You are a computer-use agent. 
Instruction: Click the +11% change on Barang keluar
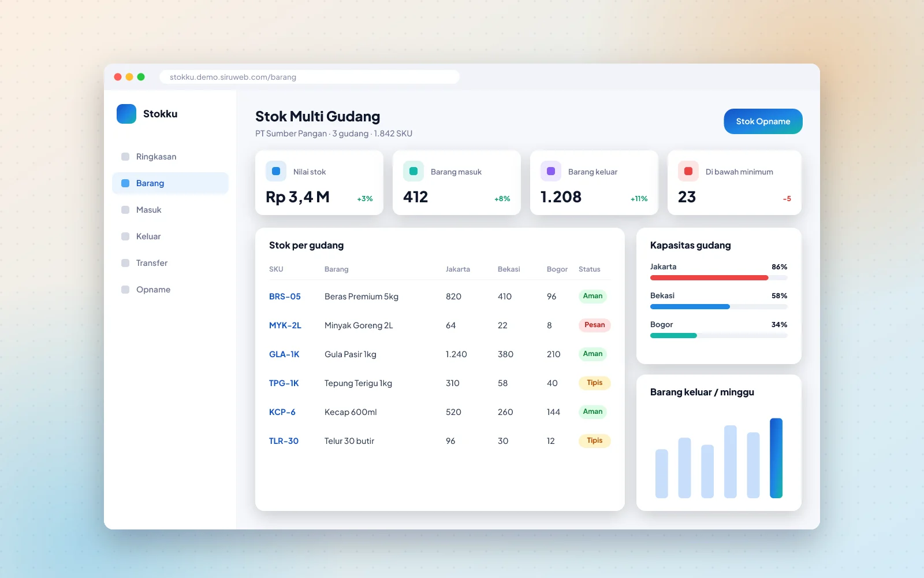coord(639,199)
